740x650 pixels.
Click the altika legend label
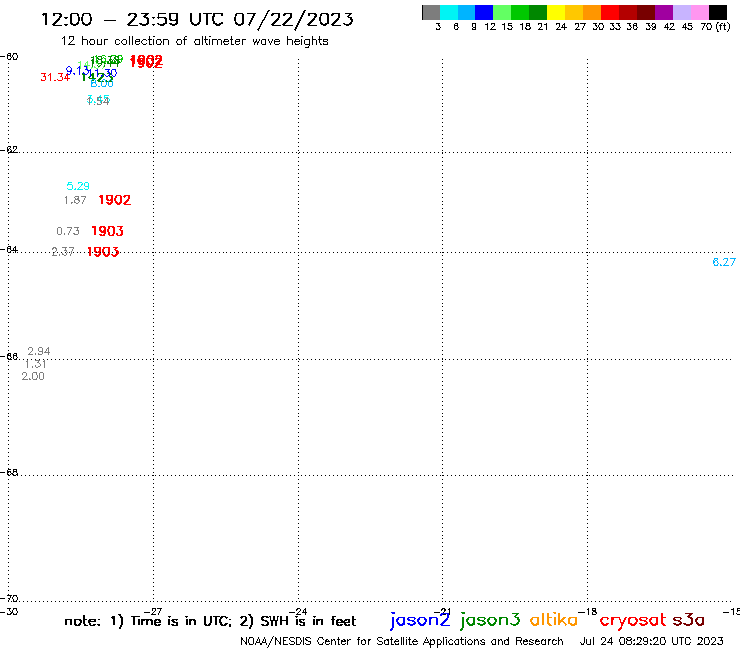[x=554, y=620]
